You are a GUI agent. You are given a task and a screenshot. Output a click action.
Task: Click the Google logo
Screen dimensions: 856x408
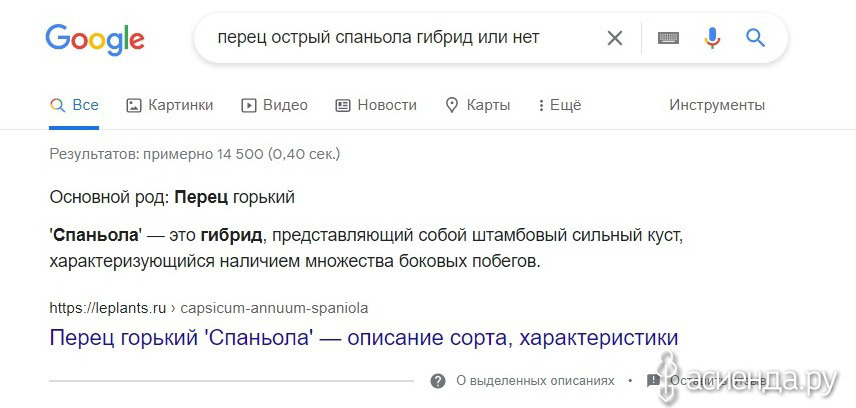95,39
